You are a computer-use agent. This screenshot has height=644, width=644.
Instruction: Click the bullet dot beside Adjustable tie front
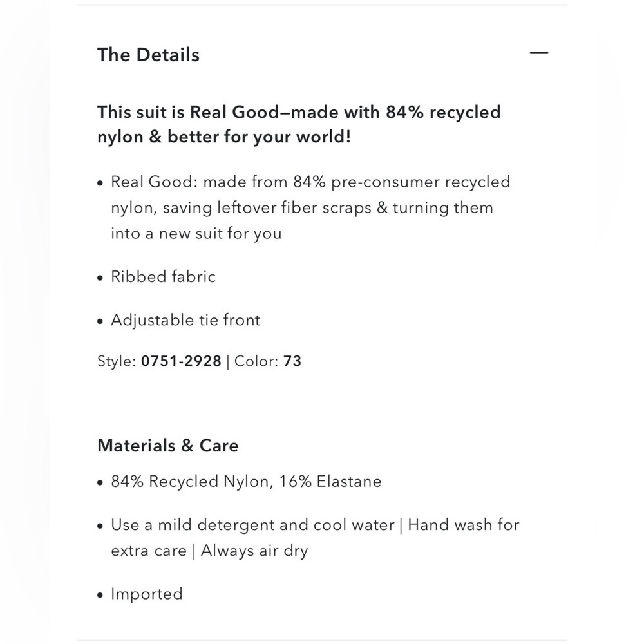(x=100, y=321)
